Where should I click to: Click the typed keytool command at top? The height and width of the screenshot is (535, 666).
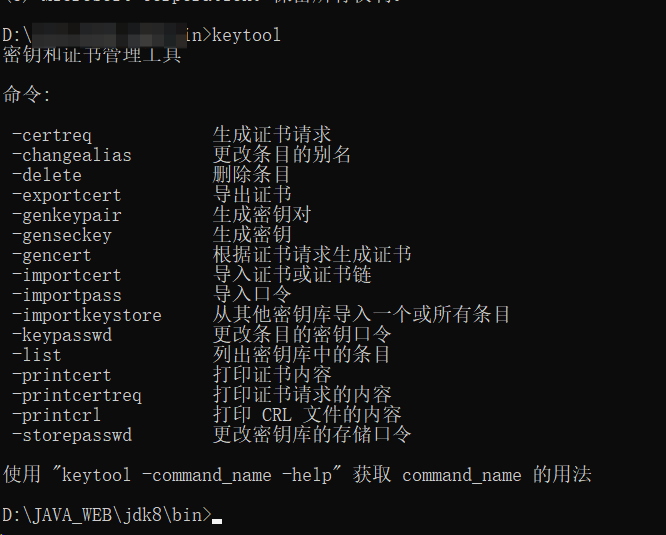pos(247,35)
